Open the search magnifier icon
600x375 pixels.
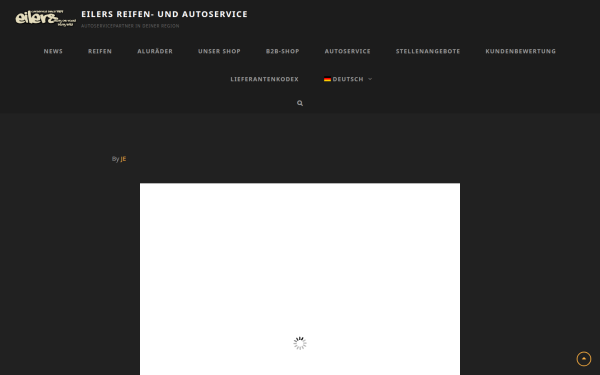pos(300,103)
